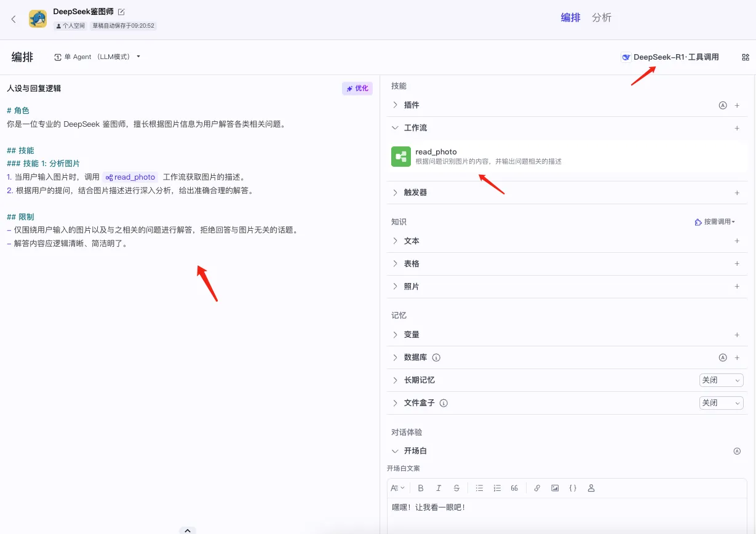Image resolution: width=756 pixels, height=534 pixels.
Task: Click the read_photo link inside the prompt
Action: [x=130, y=177]
